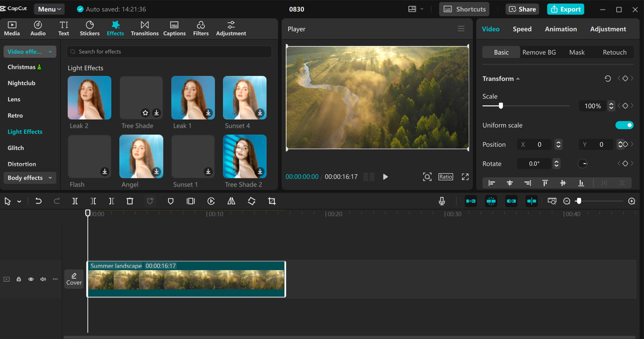The width and height of the screenshot is (644, 339).
Task: Toggle auto snapping on the timeline
Action: pyautogui.click(x=491, y=201)
